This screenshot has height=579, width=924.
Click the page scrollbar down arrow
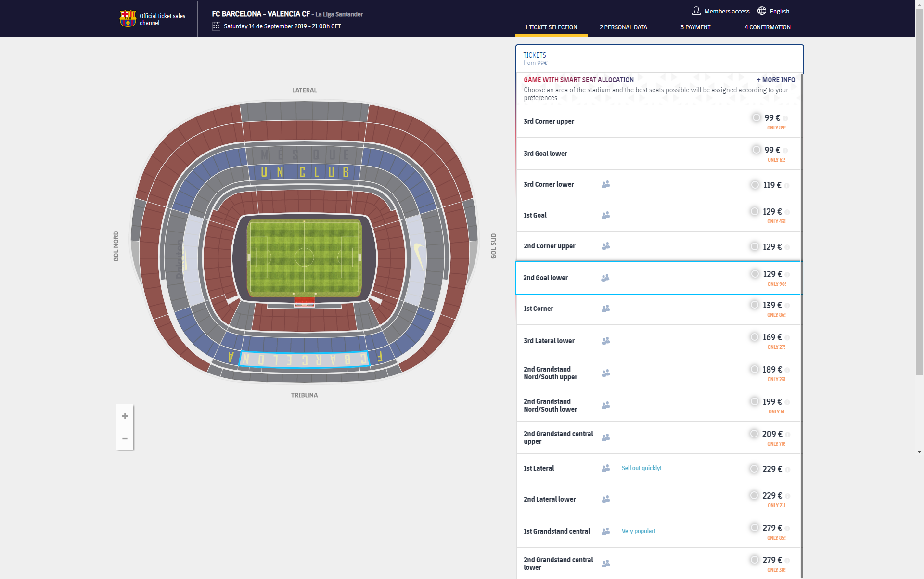coord(919,452)
